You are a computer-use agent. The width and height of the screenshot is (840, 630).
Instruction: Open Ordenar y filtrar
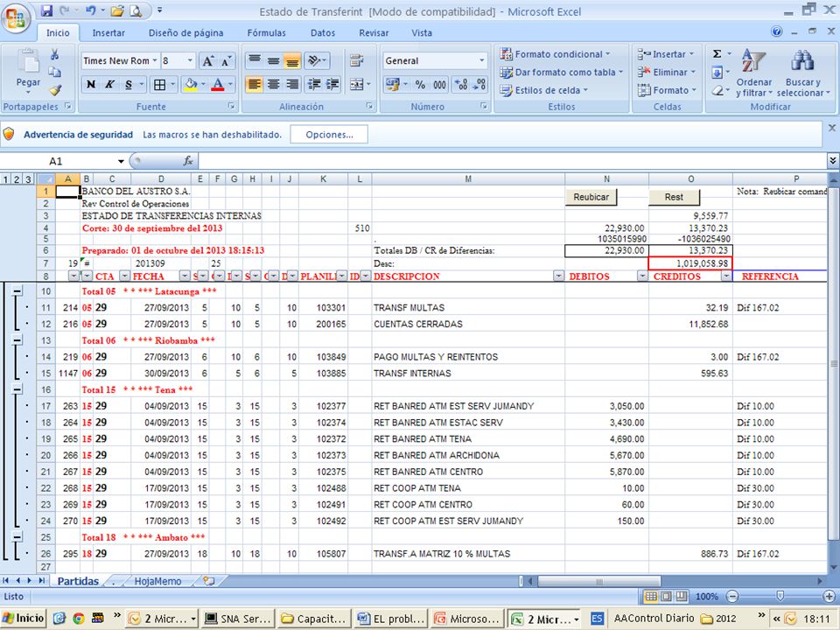[x=753, y=73]
